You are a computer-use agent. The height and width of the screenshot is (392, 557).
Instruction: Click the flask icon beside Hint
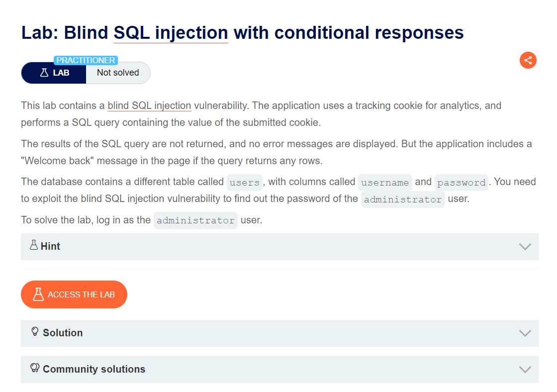tap(34, 245)
